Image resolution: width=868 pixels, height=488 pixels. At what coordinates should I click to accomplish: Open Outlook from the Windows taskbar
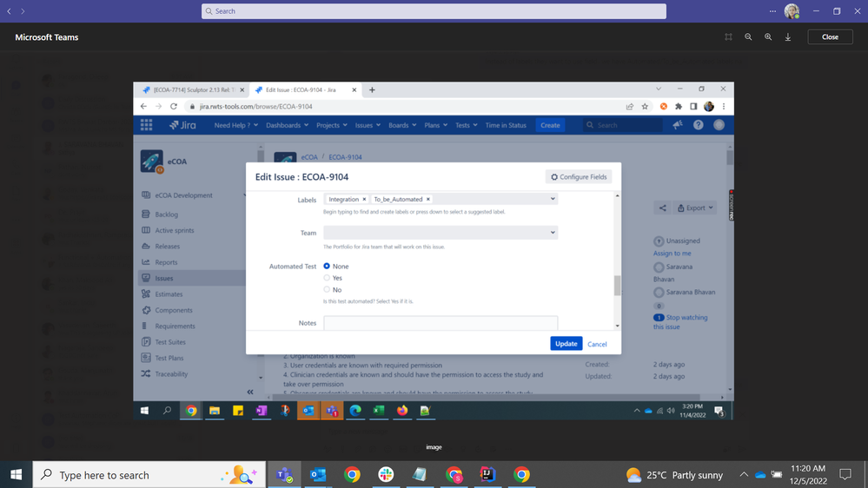(318, 475)
